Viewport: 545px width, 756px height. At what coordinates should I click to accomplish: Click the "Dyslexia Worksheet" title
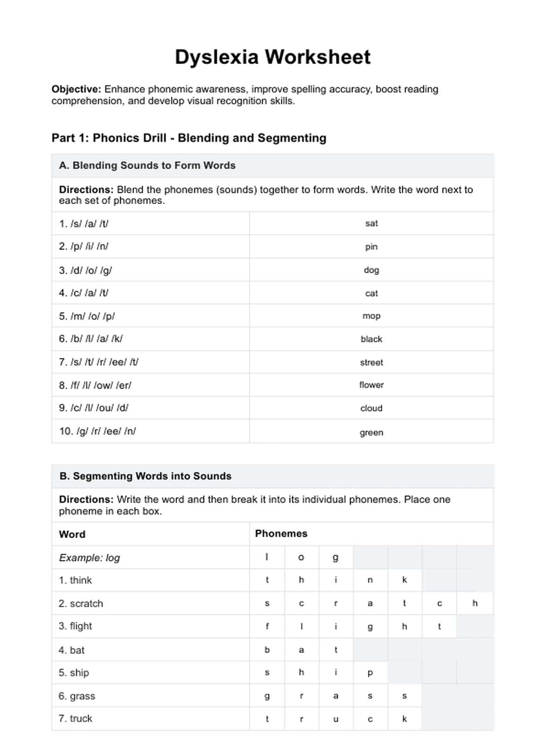pos(272,58)
